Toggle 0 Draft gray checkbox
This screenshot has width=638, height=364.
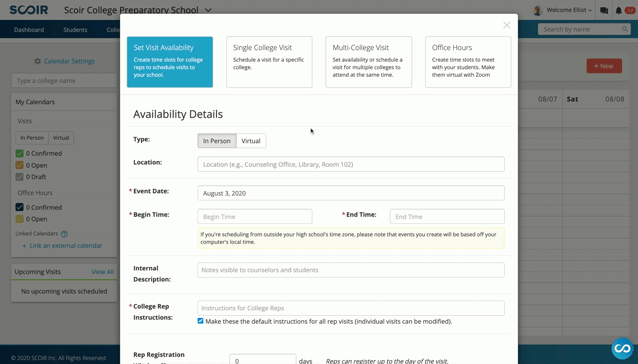tap(19, 177)
